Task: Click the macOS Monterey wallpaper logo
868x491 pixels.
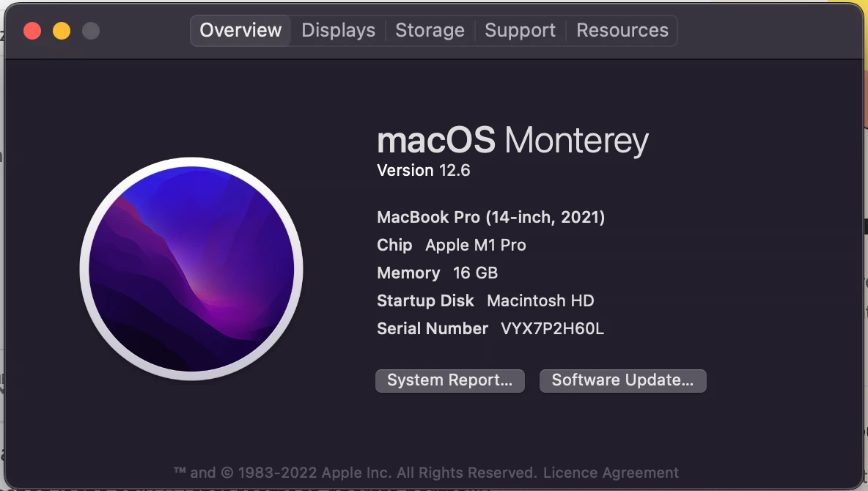Action: [191, 269]
